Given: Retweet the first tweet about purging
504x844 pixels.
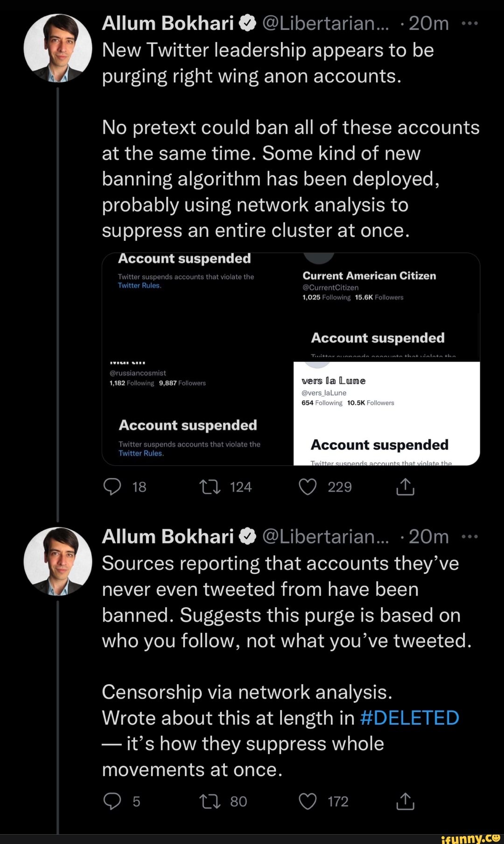Looking at the screenshot, I should (x=210, y=487).
